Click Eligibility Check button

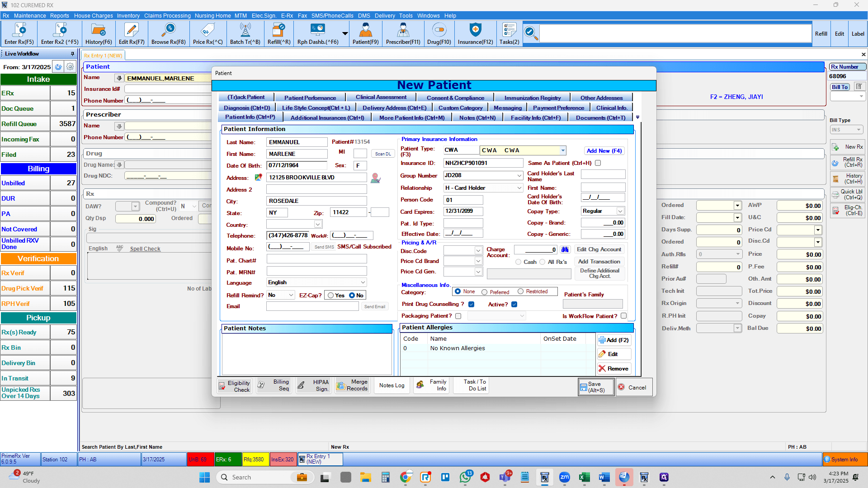pos(235,386)
